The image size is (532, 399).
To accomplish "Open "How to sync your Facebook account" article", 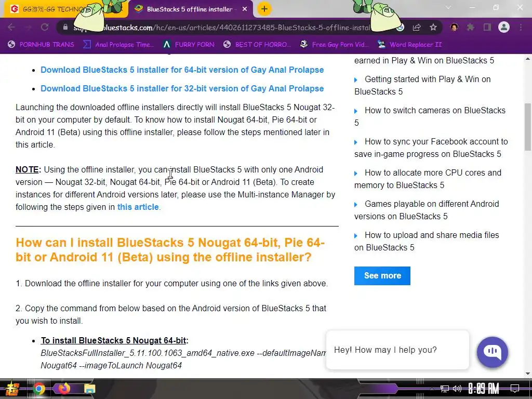I will 431,148.
